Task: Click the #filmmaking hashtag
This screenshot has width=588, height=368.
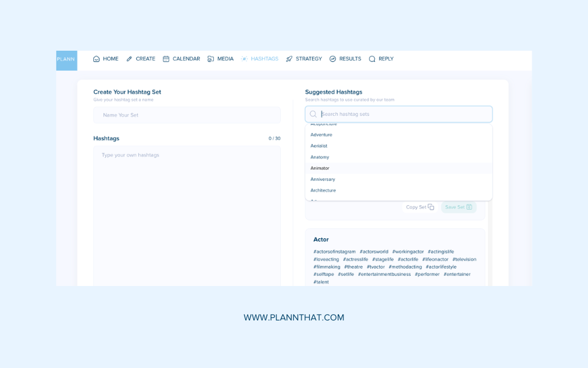Action: 327,267
